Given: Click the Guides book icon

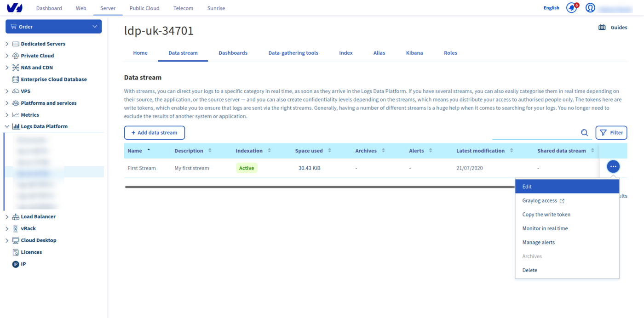Looking at the screenshot, I should click(x=602, y=28).
